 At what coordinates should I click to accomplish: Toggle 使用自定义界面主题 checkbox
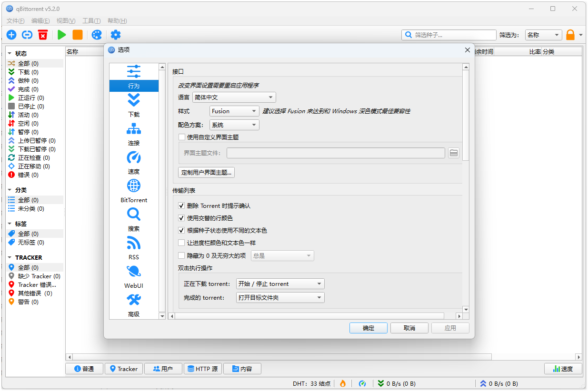pos(181,137)
